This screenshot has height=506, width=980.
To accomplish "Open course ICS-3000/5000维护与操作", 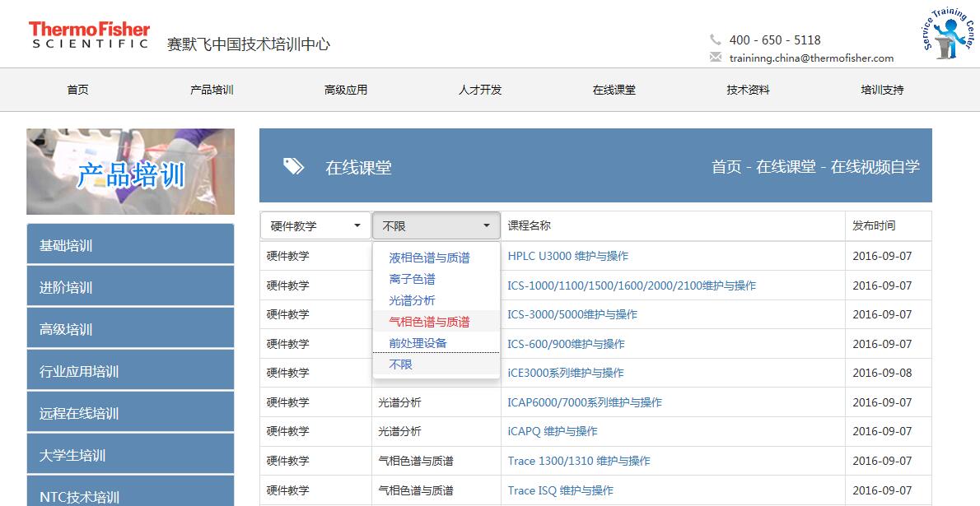I will click(x=572, y=314).
